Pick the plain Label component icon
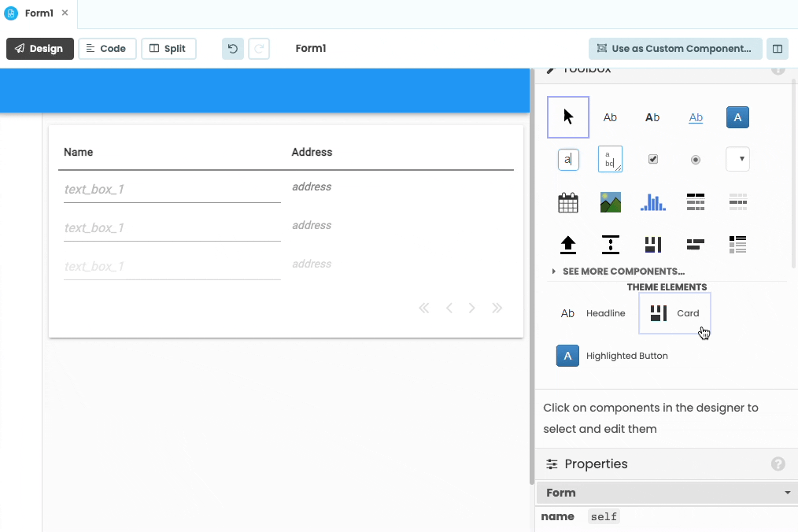Image resolution: width=798 pixels, height=532 pixels. (x=610, y=117)
